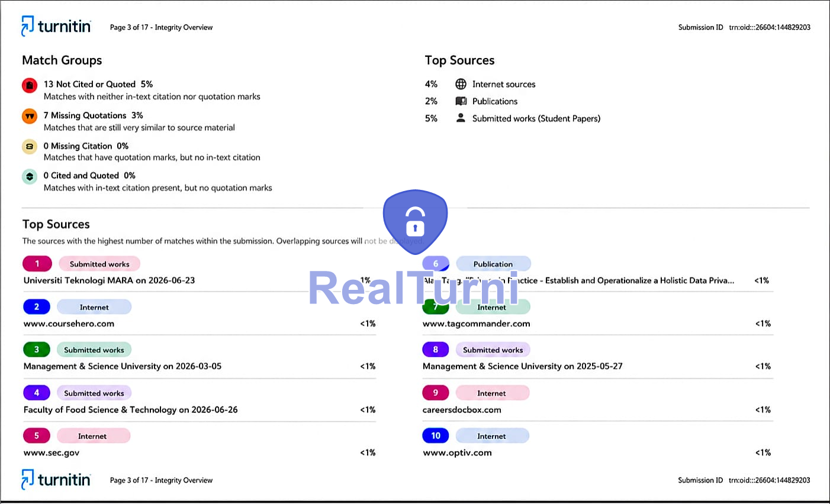Click "Page 3 of 17" in the header

tap(130, 27)
